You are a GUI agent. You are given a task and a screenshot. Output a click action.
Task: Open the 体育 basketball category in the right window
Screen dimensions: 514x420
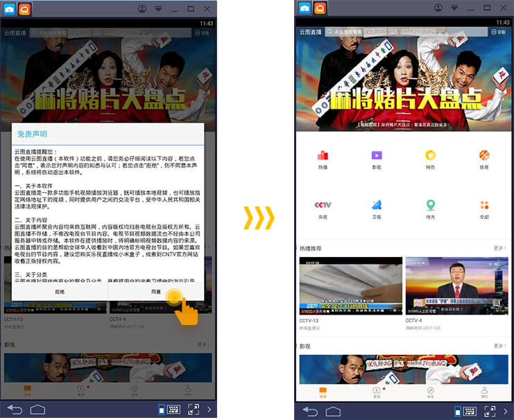(x=484, y=159)
